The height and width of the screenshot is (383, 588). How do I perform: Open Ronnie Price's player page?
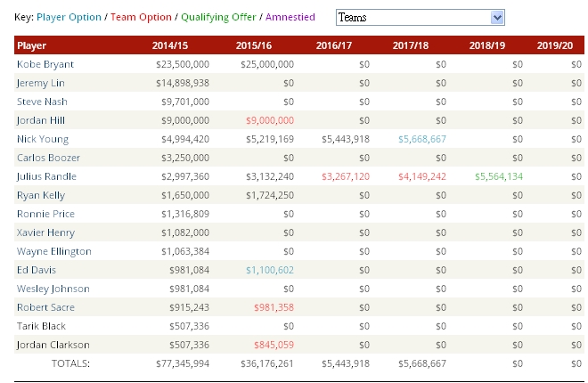coord(45,214)
